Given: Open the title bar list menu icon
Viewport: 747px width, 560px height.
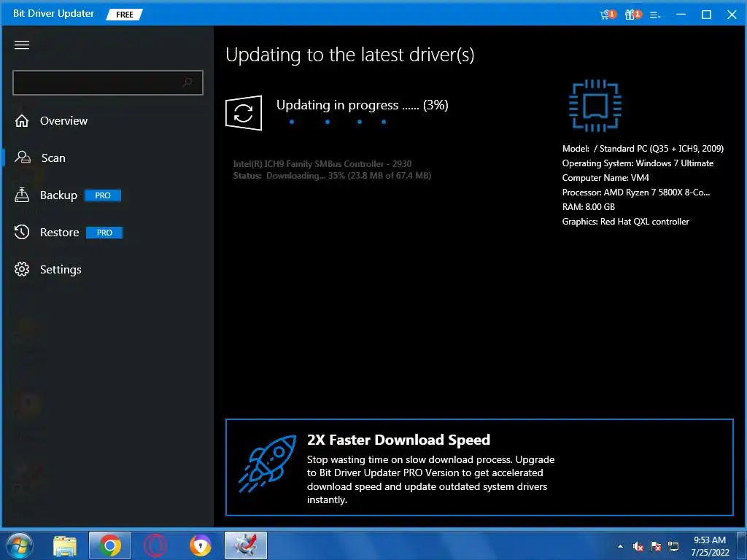Looking at the screenshot, I should (655, 15).
